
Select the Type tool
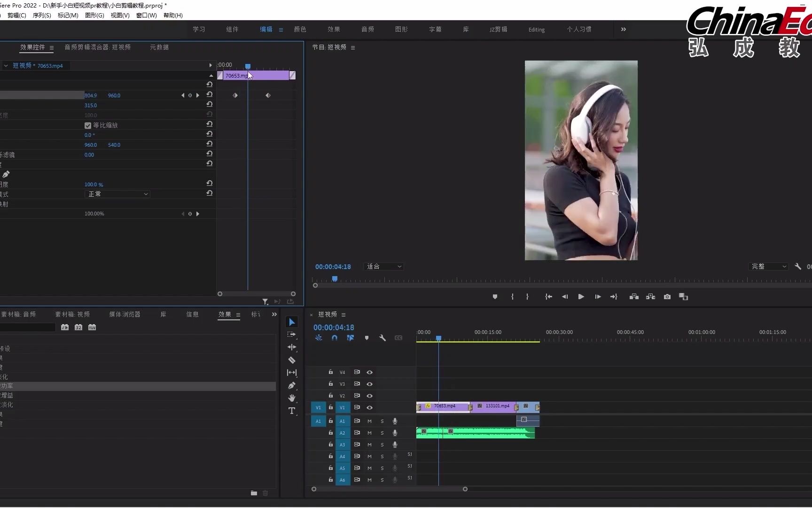tap(292, 411)
